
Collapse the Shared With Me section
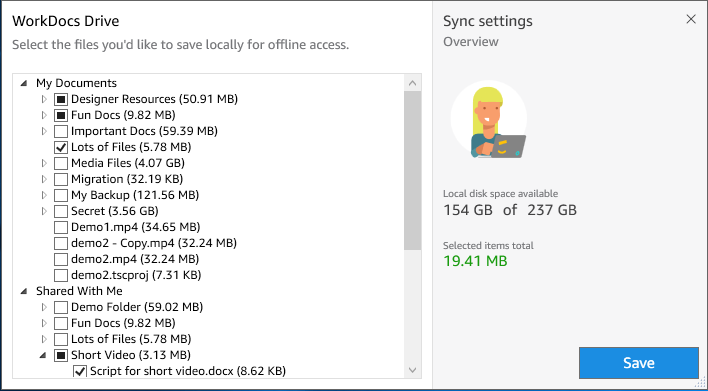point(24,291)
